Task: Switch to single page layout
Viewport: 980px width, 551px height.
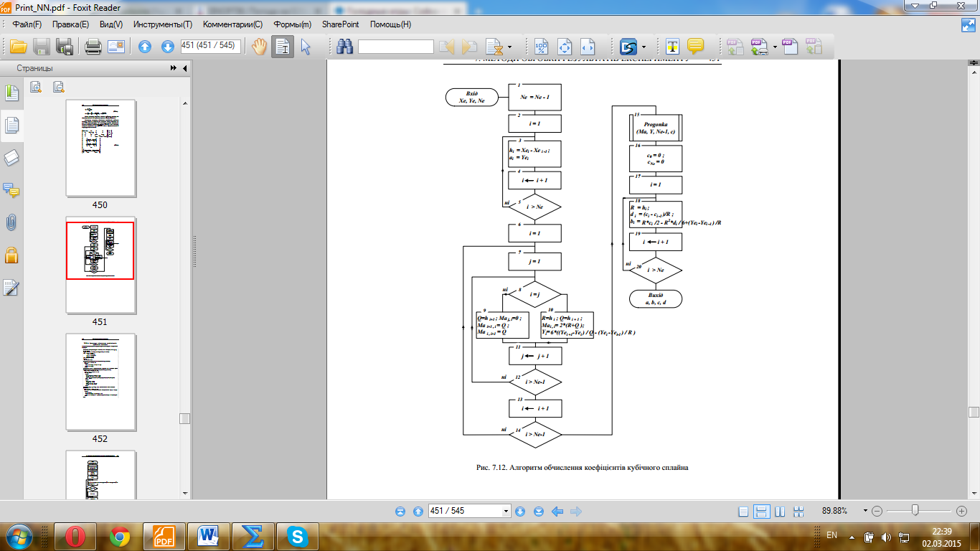Action: (744, 512)
